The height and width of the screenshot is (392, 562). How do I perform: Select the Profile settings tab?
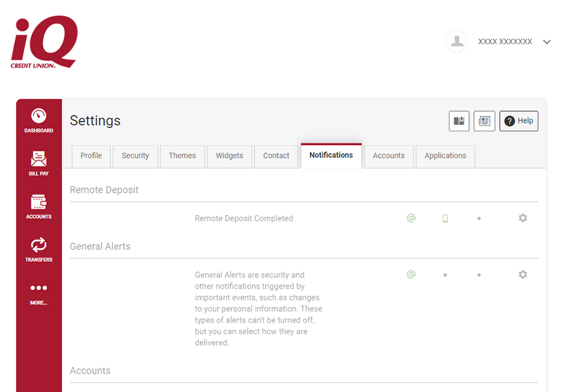point(91,155)
